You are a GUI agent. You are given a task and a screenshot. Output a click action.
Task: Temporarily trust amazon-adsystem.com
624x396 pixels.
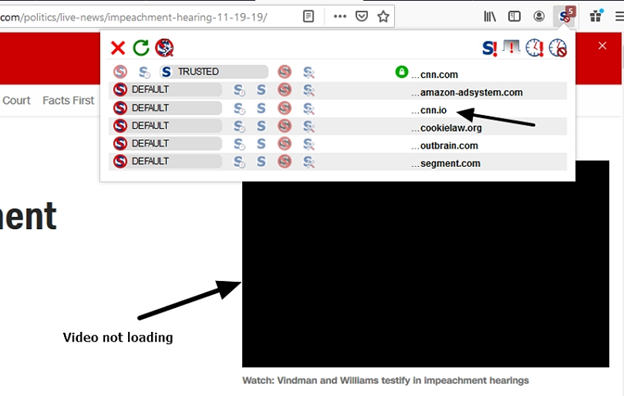pos(239,90)
